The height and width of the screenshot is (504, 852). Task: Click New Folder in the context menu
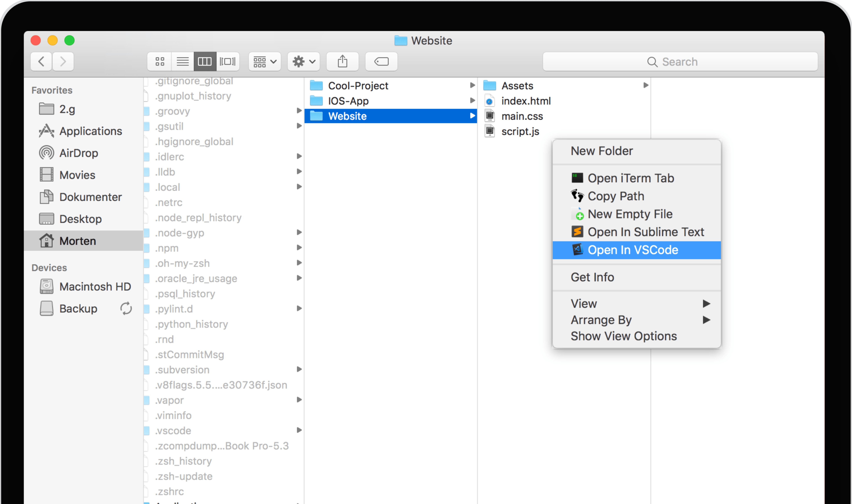(602, 151)
